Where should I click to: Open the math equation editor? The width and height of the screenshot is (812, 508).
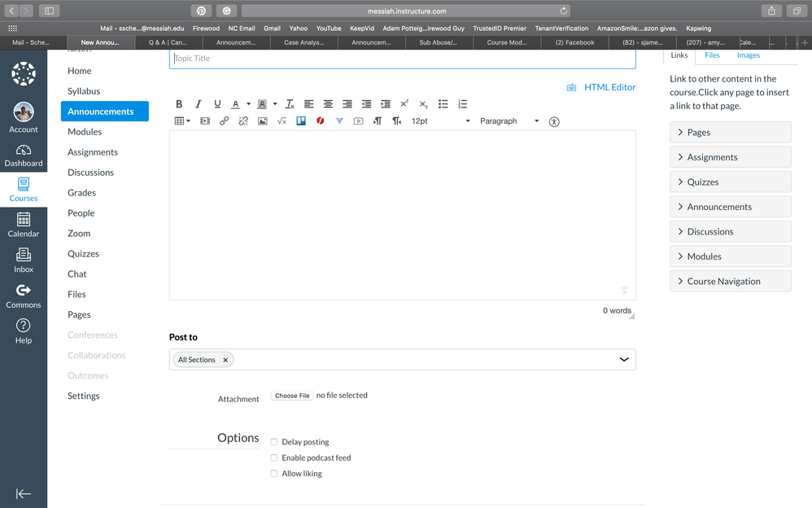click(x=282, y=121)
